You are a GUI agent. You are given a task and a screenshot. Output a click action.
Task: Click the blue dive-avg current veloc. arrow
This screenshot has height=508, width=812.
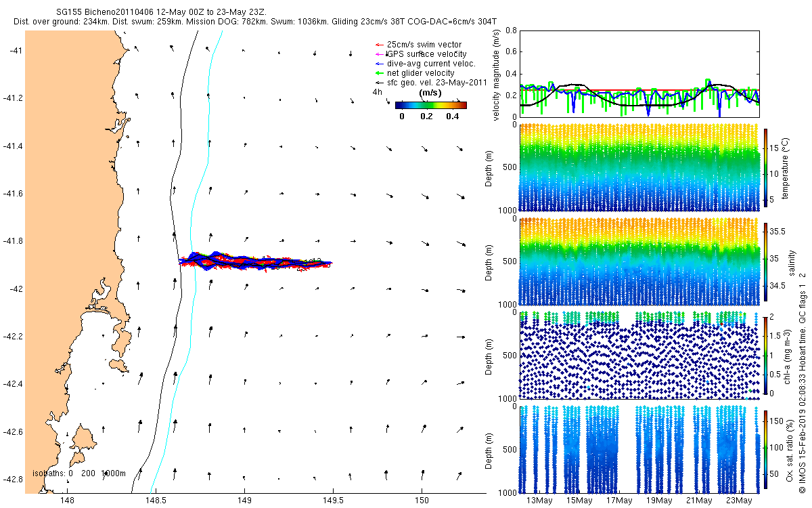380,64
